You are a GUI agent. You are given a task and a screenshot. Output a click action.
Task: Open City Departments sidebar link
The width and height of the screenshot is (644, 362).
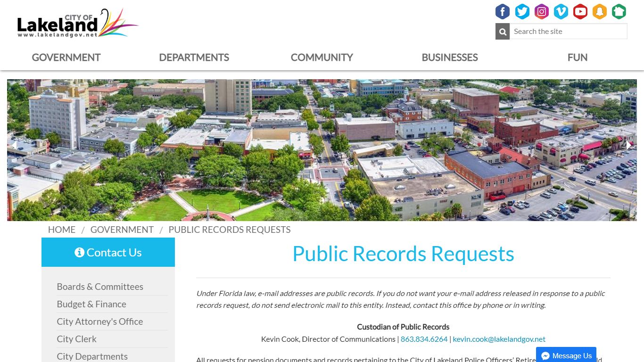[92, 356]
